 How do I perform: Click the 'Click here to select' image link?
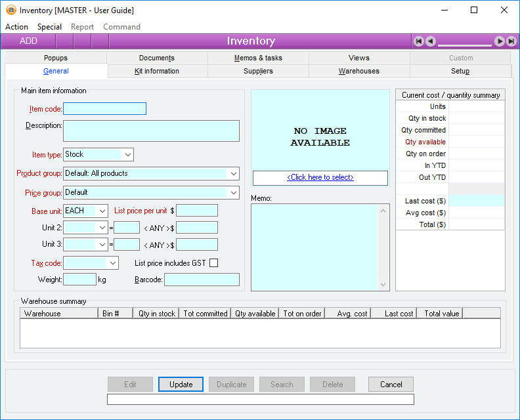(x=320, y=178)
